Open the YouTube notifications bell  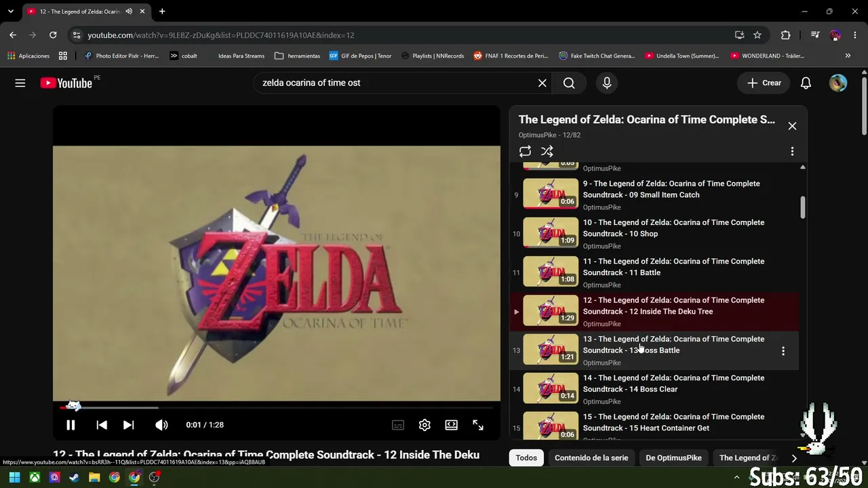coord(806,83)
